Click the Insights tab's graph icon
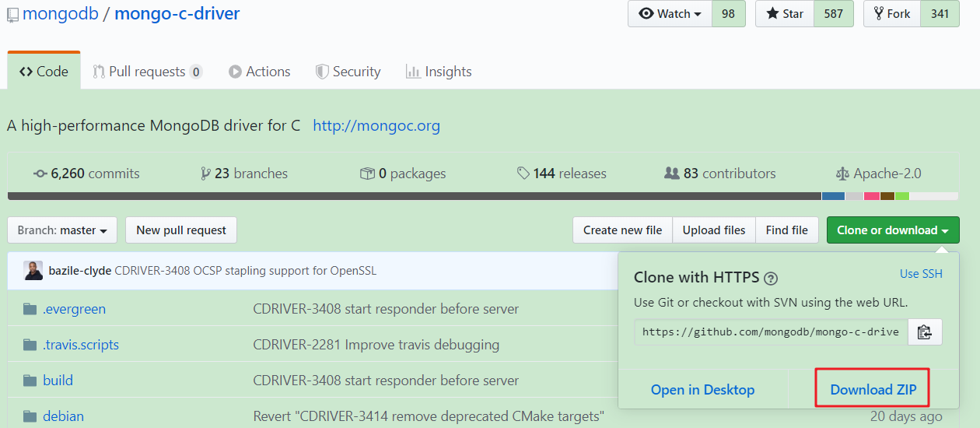This screenshot has width=980, height=428. coord(413,72)
